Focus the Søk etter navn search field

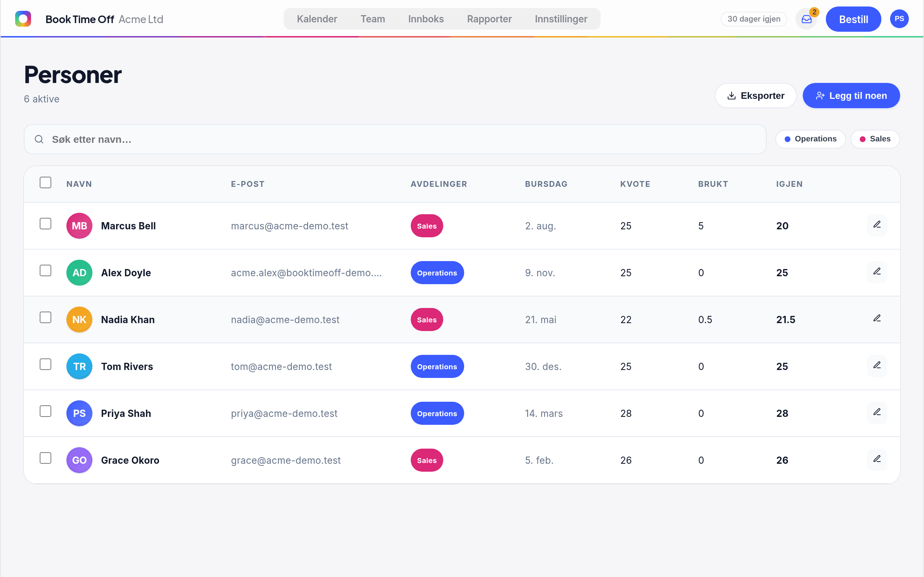[x=395, y=139]
